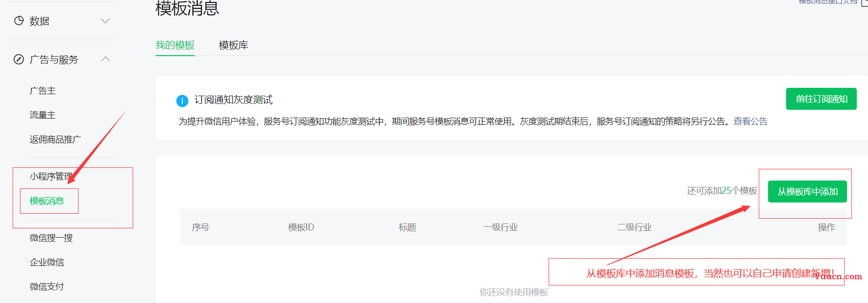Image resolution: width=868 pixels, height=303 pixels.
Task: Navigate to 企业微信 in the sidebar
Action: (x=47, y=263)
